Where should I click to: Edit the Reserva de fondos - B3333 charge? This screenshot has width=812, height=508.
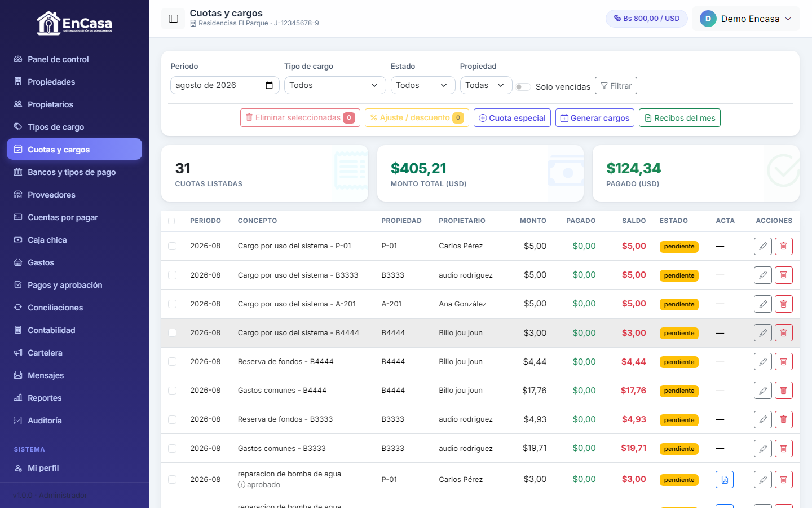762,419
